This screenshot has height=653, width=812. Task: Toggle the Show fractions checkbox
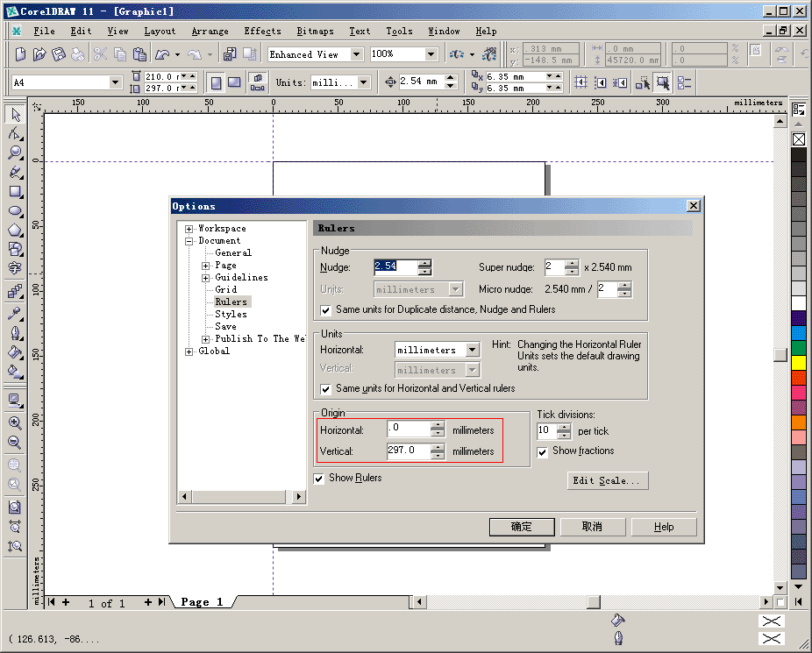(542, 452)
